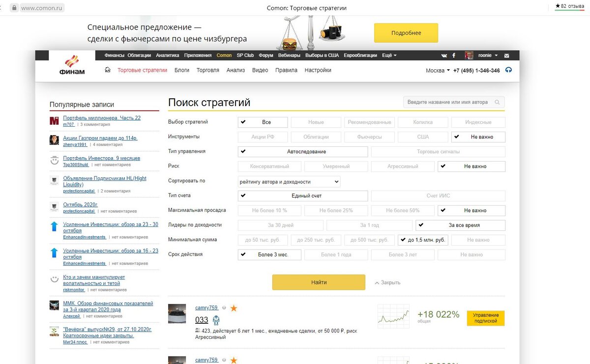Screen dimensions: 590x364
Task: Open the Видео menu item
Action: 260,70
